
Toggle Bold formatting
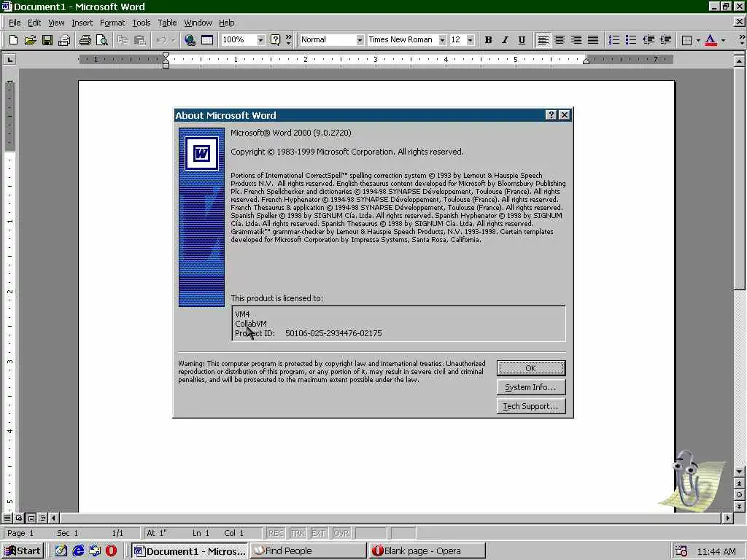488,40
